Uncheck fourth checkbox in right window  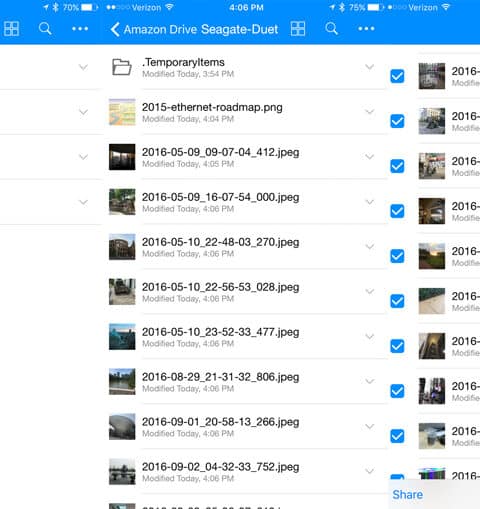tap(397, 211)
